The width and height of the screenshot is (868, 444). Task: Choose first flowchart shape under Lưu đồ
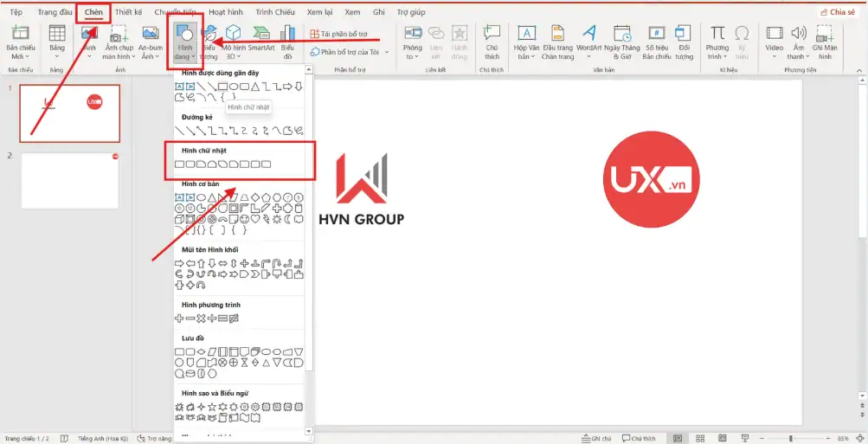179,351
